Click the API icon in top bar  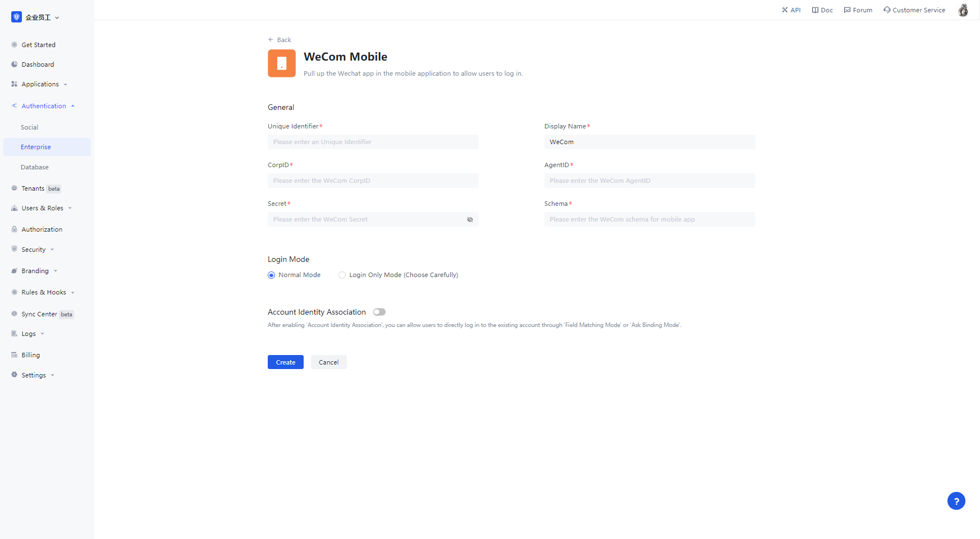click(x=791, y=10)
